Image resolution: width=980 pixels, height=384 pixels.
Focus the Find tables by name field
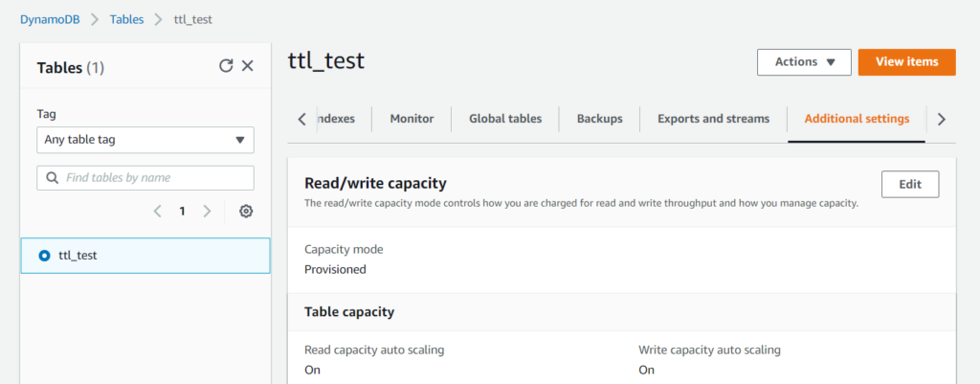pos(145,177)
